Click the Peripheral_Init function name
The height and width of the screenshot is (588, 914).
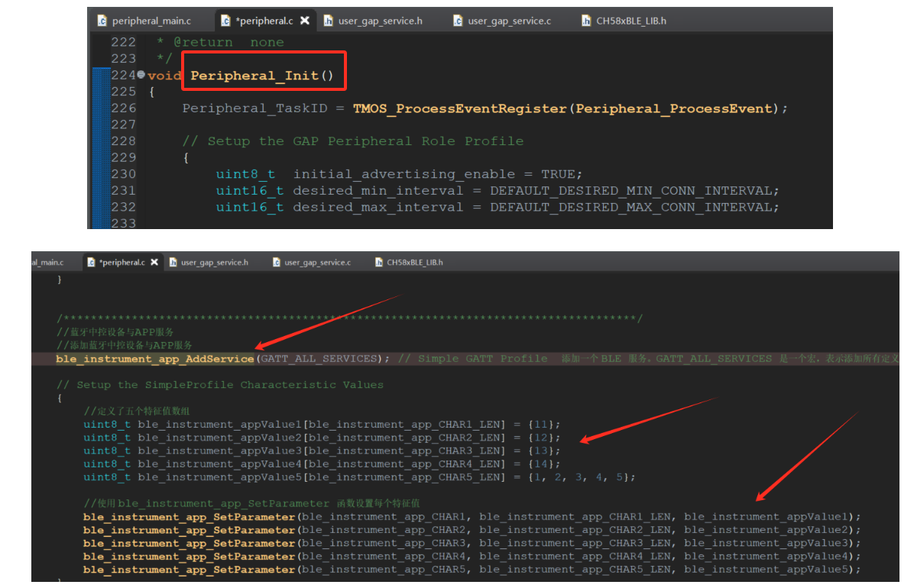click(254, 75)
